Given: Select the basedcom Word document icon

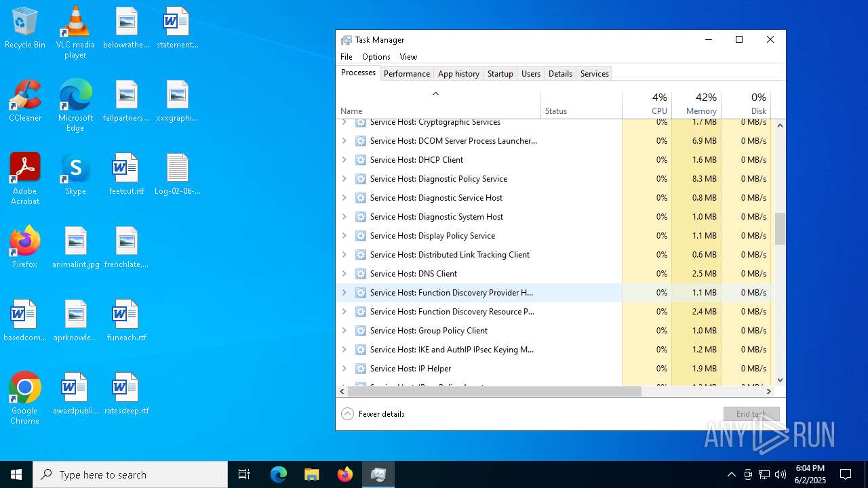Looking at the screenshot, I should click(25, 321).
